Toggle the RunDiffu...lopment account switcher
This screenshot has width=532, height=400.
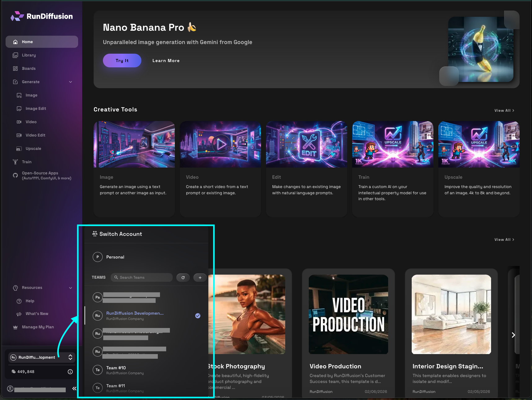(42, 357)
